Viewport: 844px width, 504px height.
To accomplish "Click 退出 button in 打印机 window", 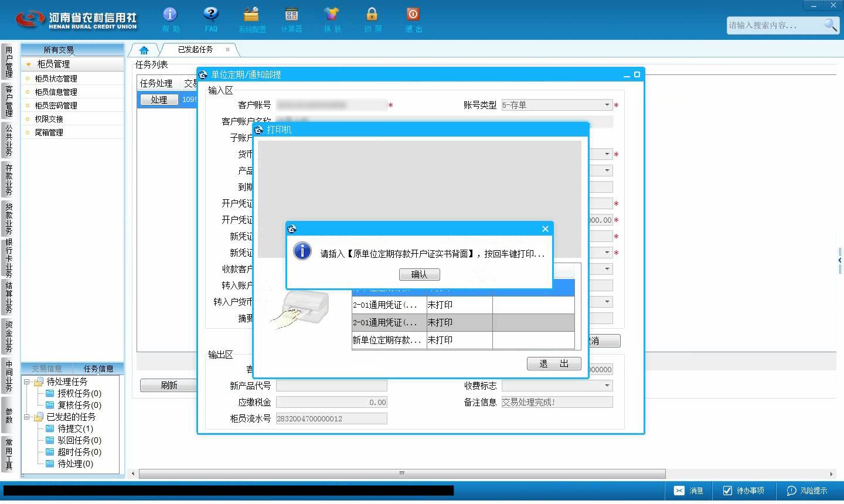I will coord(554,363).
